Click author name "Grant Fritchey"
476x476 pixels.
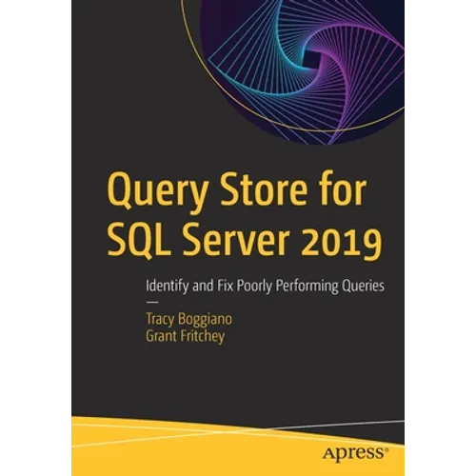point(185,336)
